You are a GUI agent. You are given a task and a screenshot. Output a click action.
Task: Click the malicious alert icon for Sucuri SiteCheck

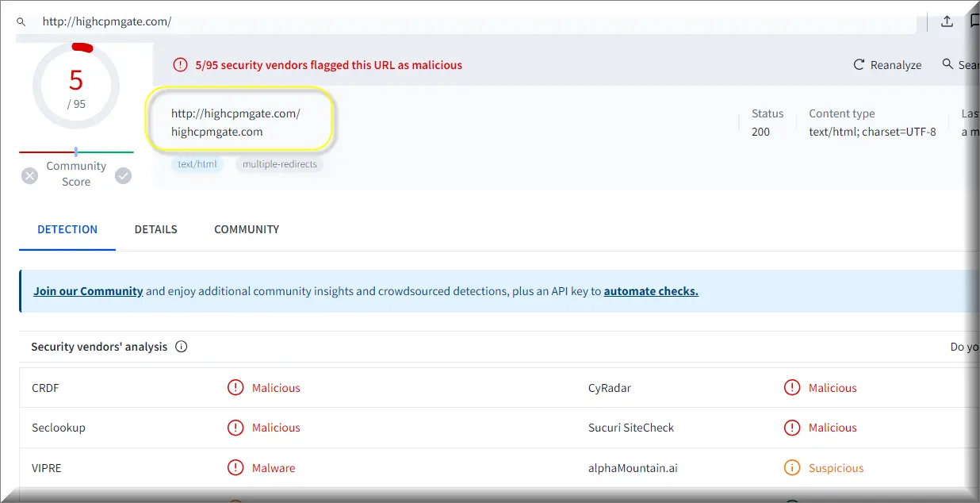click(792, 428)
